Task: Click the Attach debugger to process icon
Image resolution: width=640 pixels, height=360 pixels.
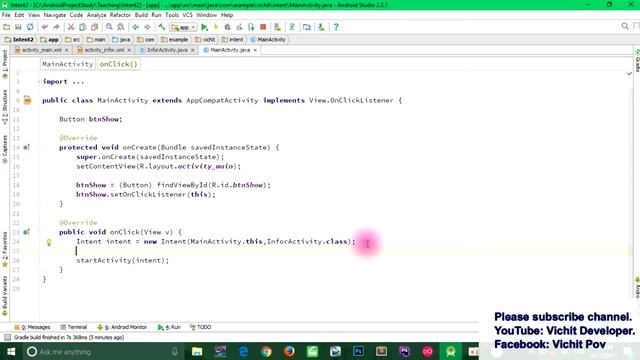Action: click(x=251, y=27)
